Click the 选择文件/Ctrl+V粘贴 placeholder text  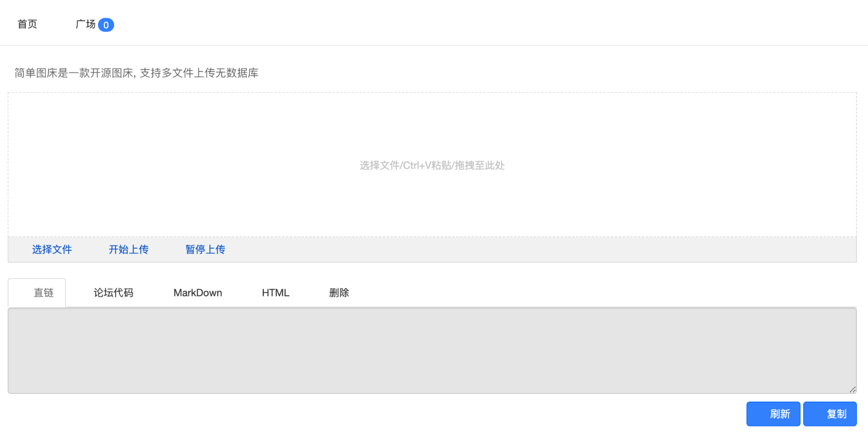click(x=431, y=165)
